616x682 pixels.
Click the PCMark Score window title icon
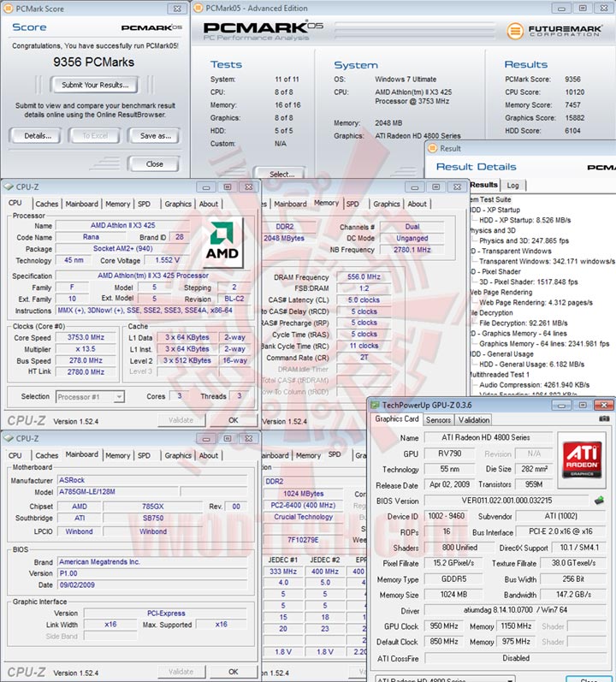click(9, 9)
